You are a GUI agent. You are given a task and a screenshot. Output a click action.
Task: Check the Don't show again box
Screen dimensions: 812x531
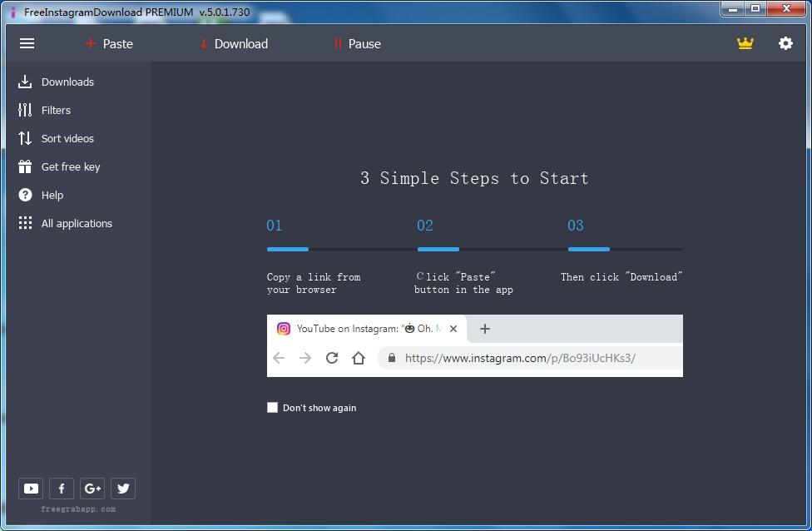[x=272, y=408]
